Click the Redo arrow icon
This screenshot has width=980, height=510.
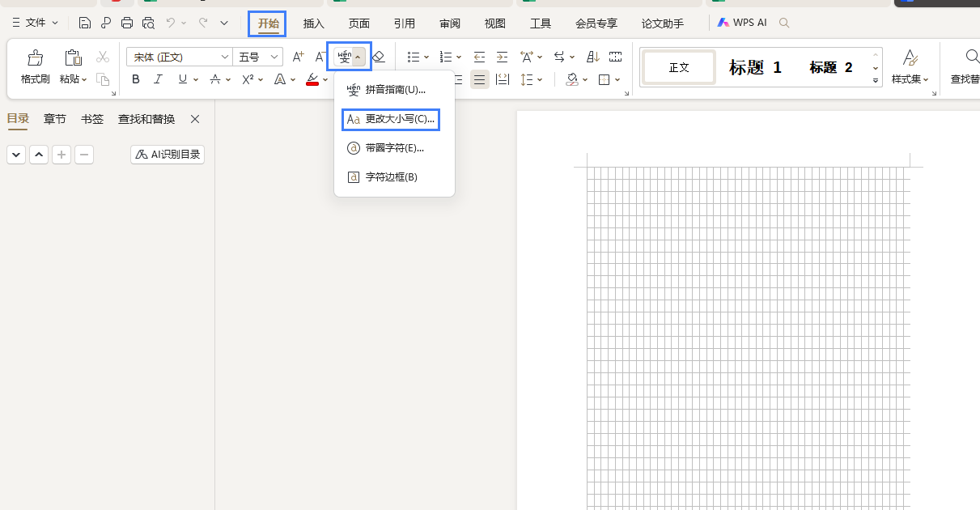202,23
